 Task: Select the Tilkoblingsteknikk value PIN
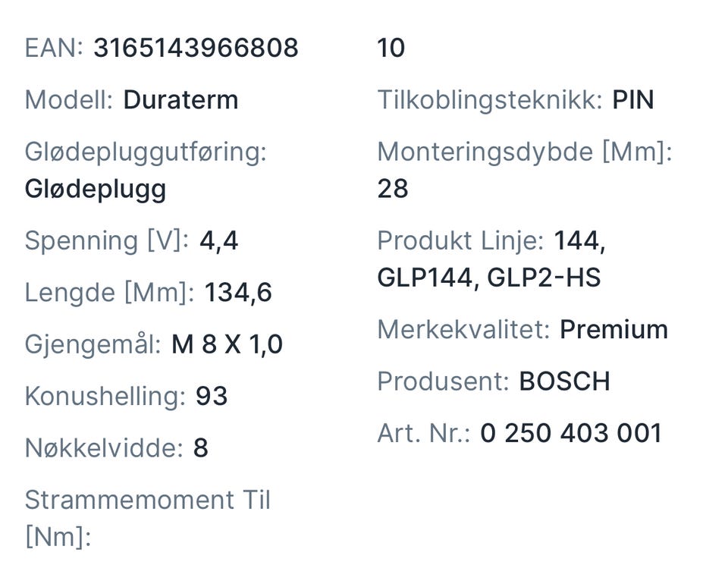point(633,100)
